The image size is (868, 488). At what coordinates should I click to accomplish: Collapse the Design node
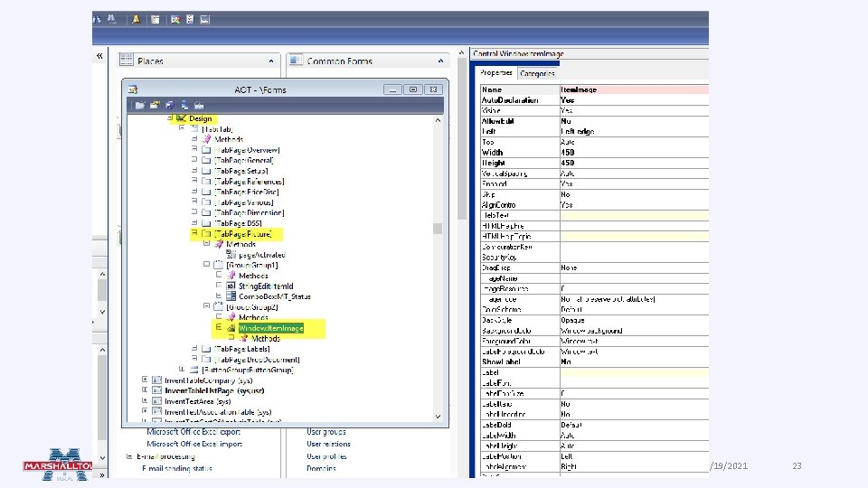tap(170, 117)
